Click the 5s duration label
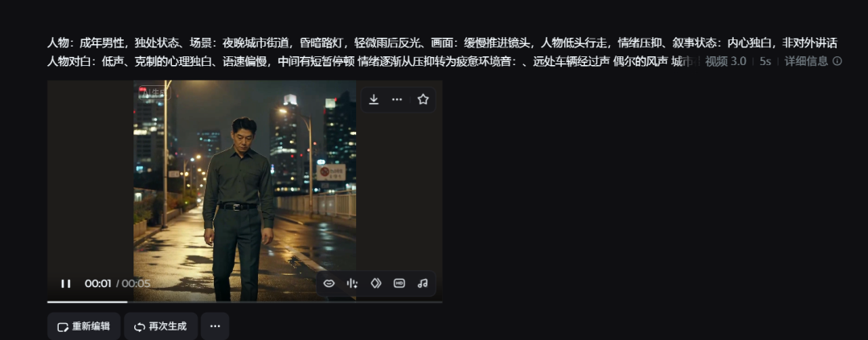This screenshot has width=868, height=340. click(x=765, y=61)
